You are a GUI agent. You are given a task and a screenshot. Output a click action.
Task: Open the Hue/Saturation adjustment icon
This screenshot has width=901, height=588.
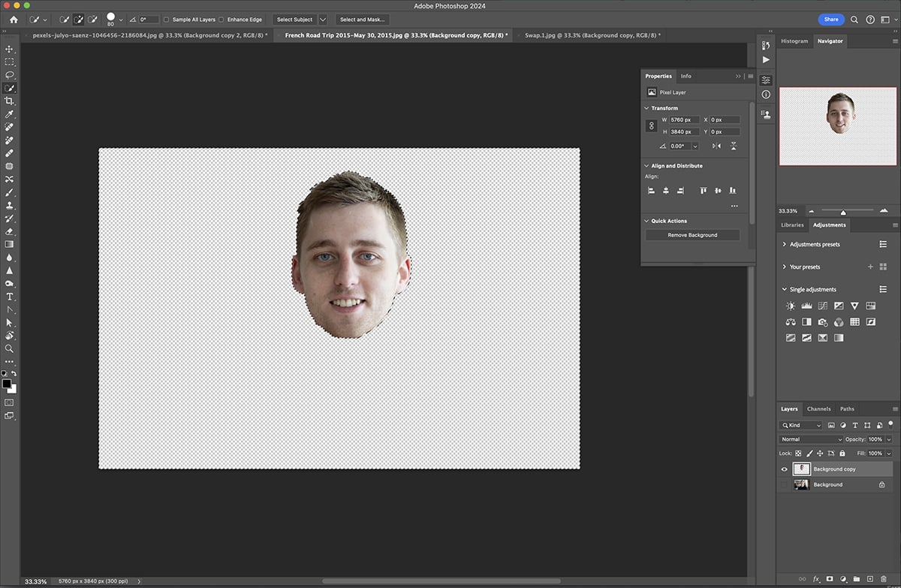870,306
